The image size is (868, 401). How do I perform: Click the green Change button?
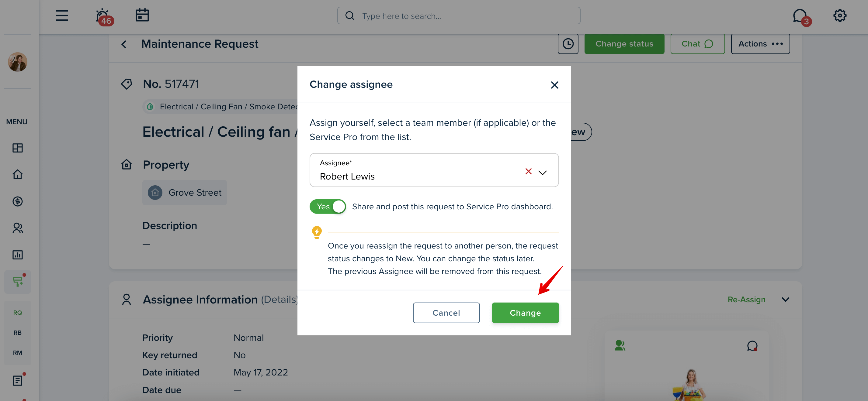pyautogui.click(x=525, y=313)
